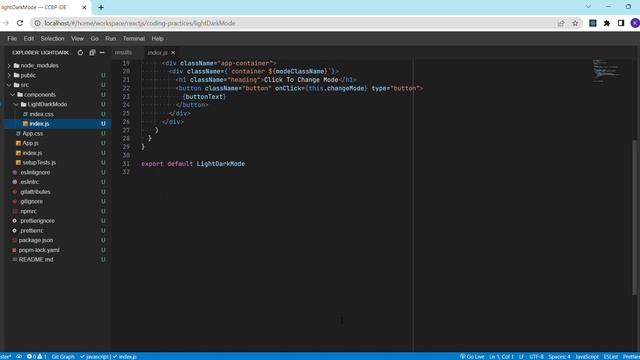The height and width of the screenshot is (360, 640).
Task: Change Spaces: 4 indentation setting
Action: click(559, 356)
